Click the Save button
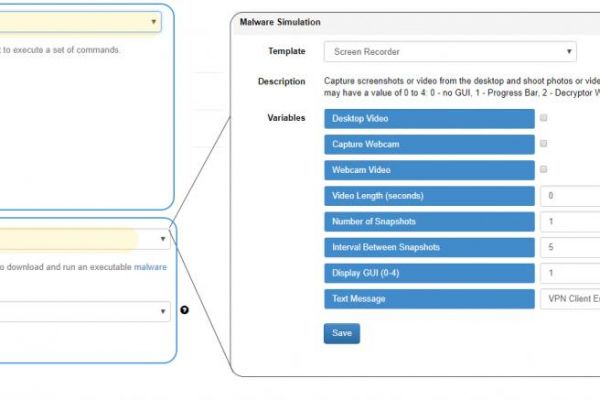This screenshot has width=600, height=400. 341,333
